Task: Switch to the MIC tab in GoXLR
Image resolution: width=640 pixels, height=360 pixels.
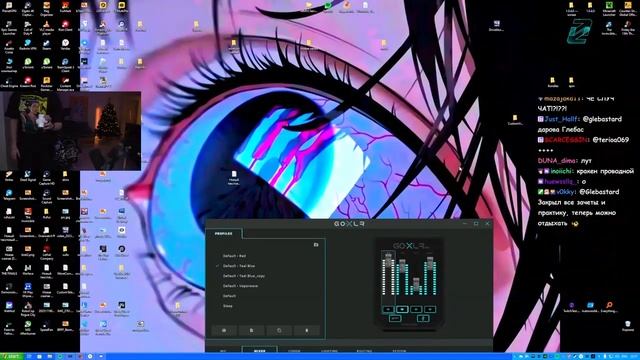Action: (x=223, y=350)
